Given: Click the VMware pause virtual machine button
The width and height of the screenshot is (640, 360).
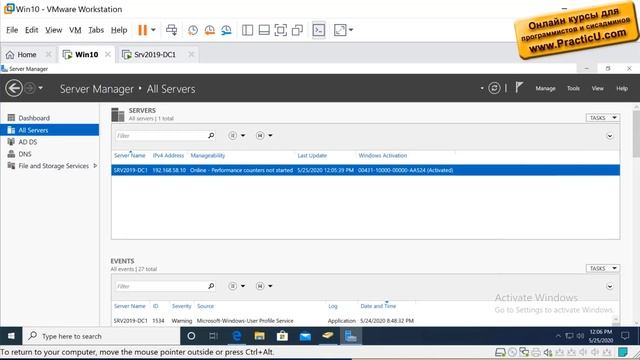Looking at the screenshot, I should (x=142, y=30).
